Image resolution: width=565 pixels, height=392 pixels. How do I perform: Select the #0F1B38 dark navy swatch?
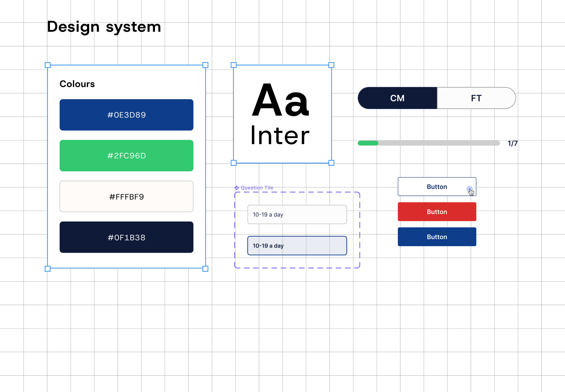coord(126,237)
